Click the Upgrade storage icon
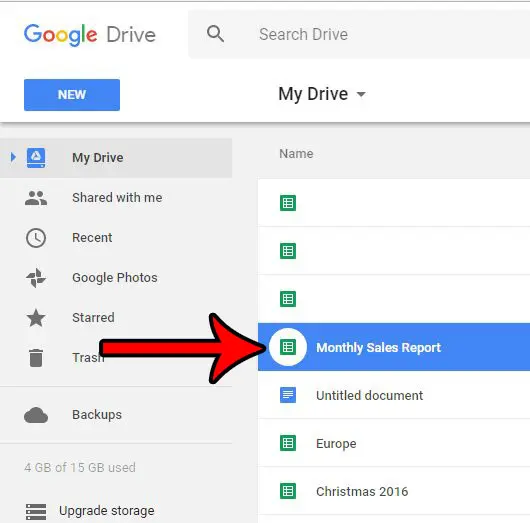Screen dimensions: 530x523 click(36, 512)
